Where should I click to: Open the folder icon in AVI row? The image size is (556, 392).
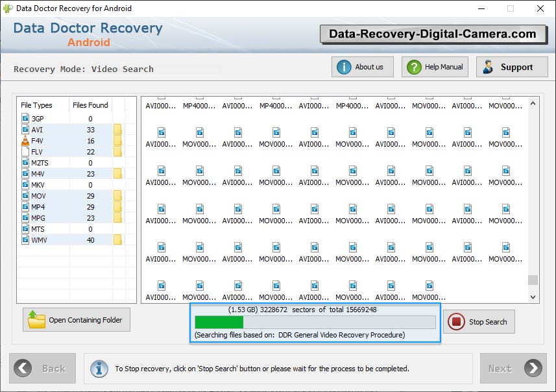[x=117, y=130]
